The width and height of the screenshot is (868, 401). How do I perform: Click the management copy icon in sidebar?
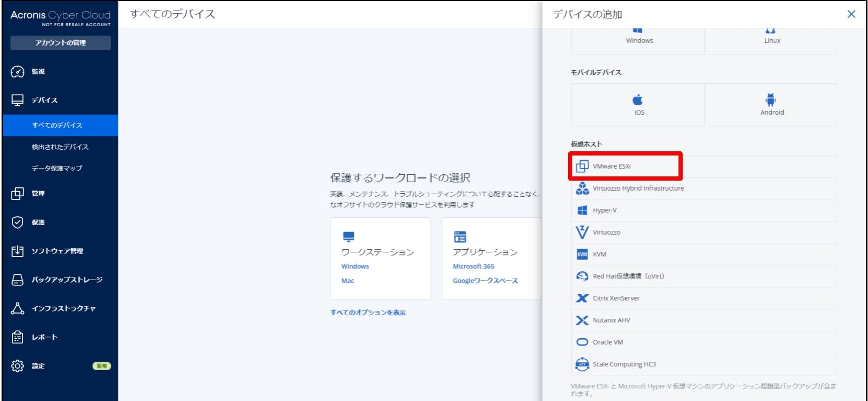pos(17,194)
